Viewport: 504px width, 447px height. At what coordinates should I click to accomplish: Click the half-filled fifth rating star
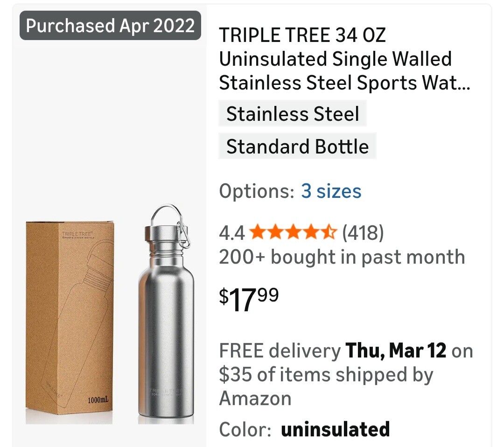(x=329, y=232)
